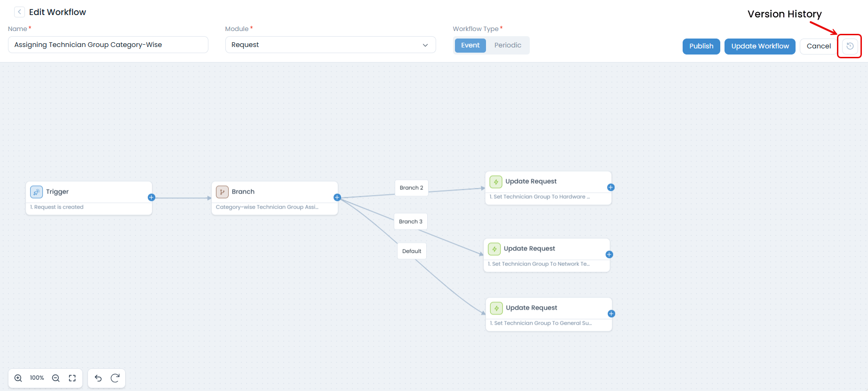This screenshot has height=391, width=868.
Task: Click Update Workflow button
Action: point(760,46)
